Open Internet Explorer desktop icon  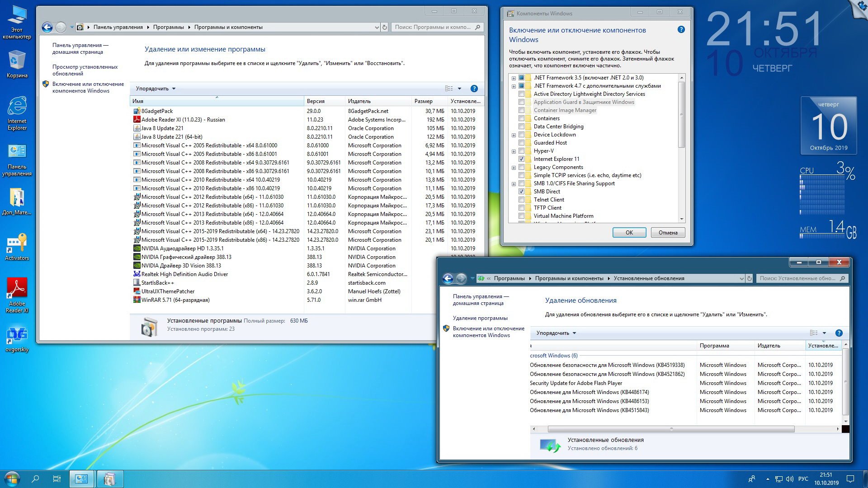[17, 113]
